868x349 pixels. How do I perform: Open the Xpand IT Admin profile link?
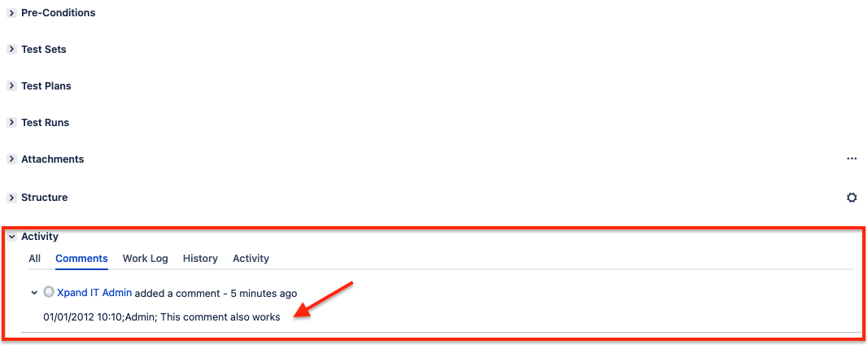pyautogui.click(x=94, y=293)
